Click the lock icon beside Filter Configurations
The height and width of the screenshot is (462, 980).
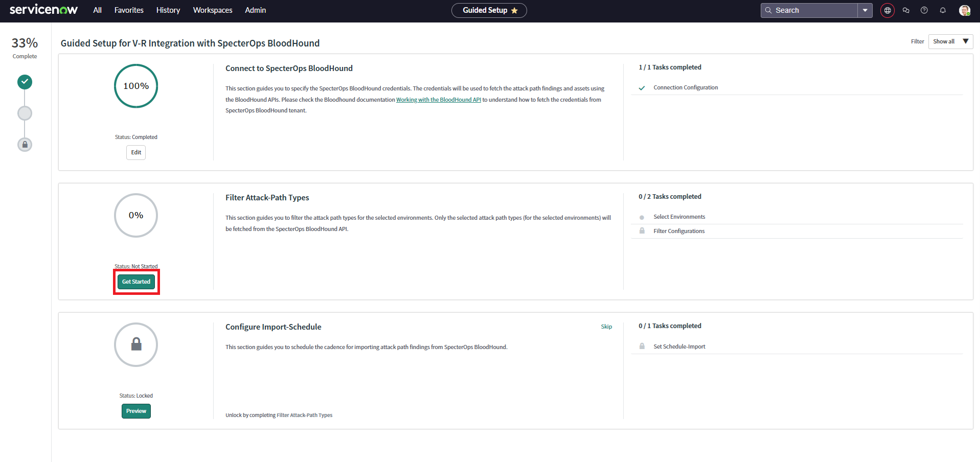pos(642,231)
